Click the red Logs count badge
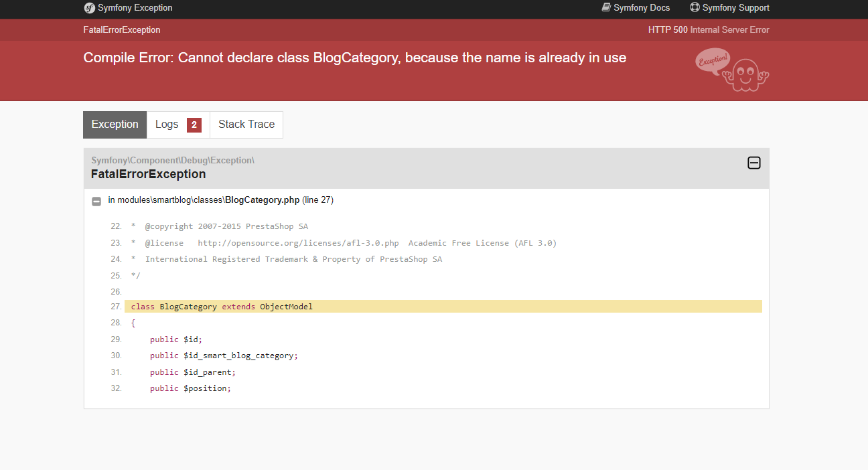The width and height of the screenshot is (868, 470). click(194, 125)
